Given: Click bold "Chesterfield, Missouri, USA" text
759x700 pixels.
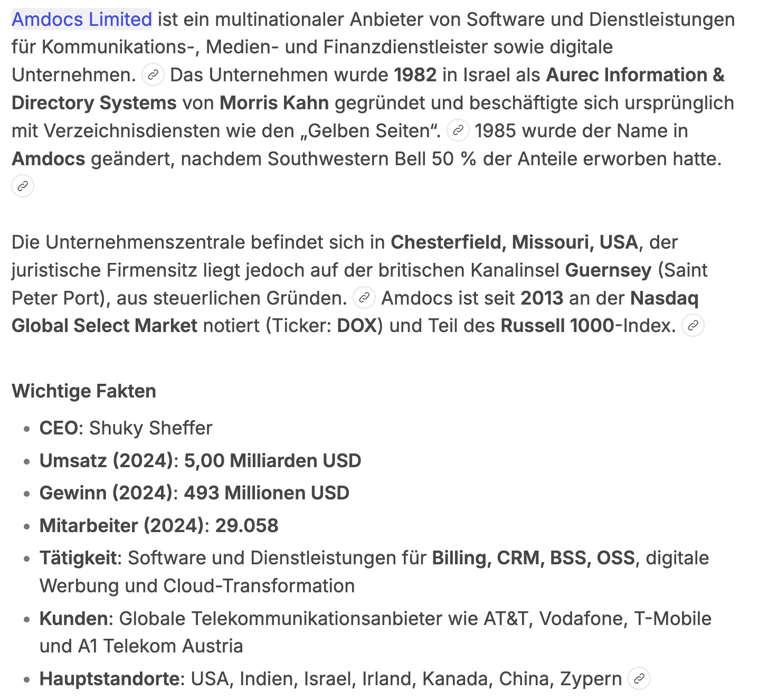Looking at the screenshot, I should 514,242.
